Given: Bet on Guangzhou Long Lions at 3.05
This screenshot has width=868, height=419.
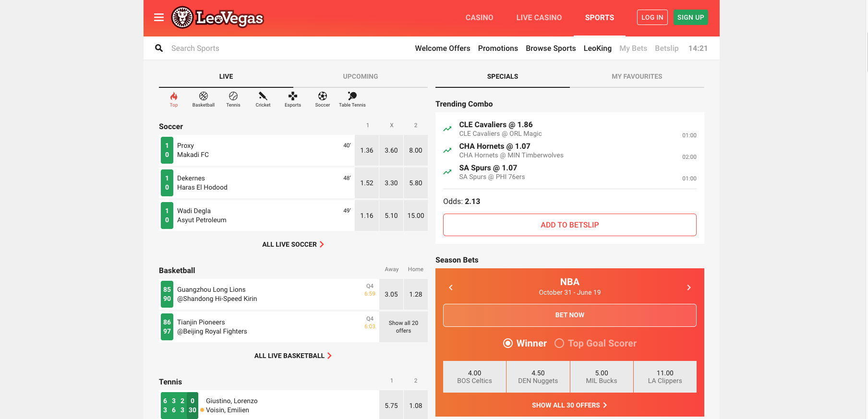Looking at the screenshot, I should pos(391,294).
